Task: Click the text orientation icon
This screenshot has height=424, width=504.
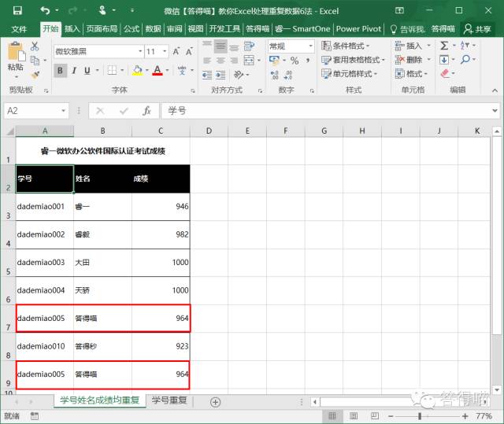Action: [x=239, y=75]
